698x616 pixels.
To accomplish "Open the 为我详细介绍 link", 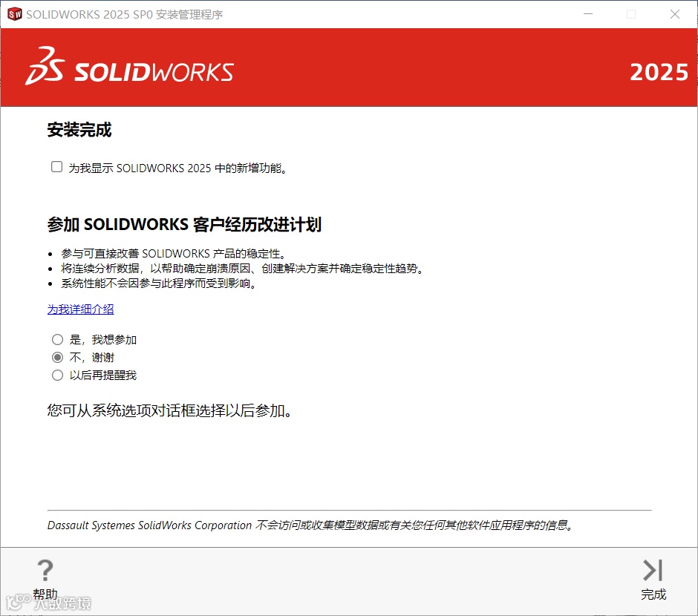I will [81, 309].
